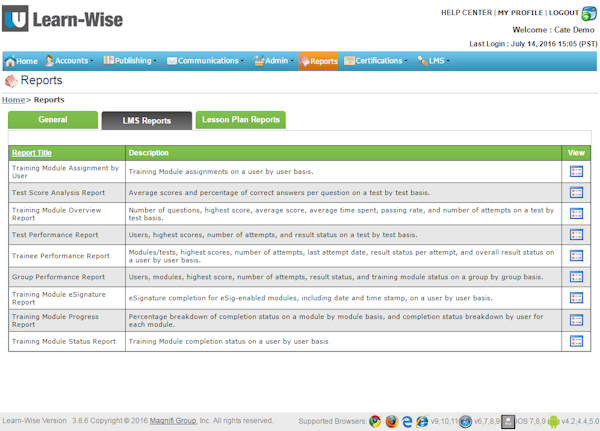Image resolution: width=600 pixels, height=431 pixels.
Task: Open view icon for Trainee Performance Report
Action: [x=575, y=256]
